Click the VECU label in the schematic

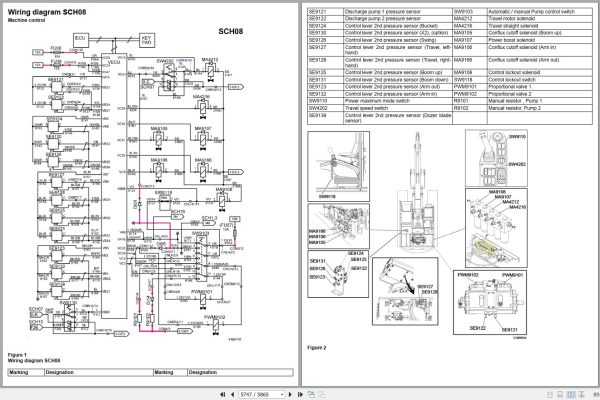(114, 62)
